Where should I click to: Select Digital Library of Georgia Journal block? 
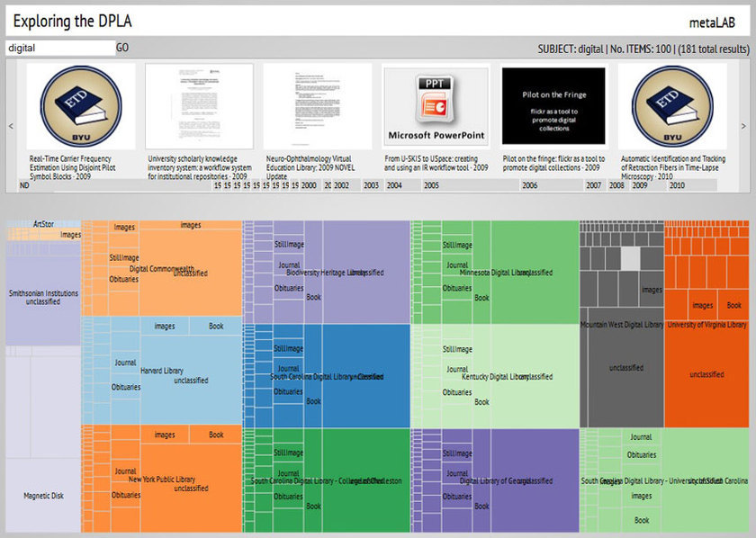457,473
